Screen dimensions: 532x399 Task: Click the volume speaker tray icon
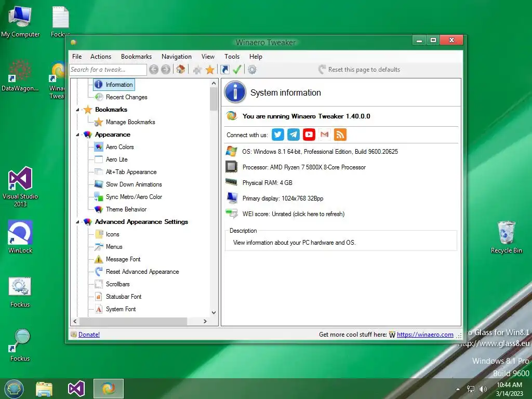click(483, 389)
